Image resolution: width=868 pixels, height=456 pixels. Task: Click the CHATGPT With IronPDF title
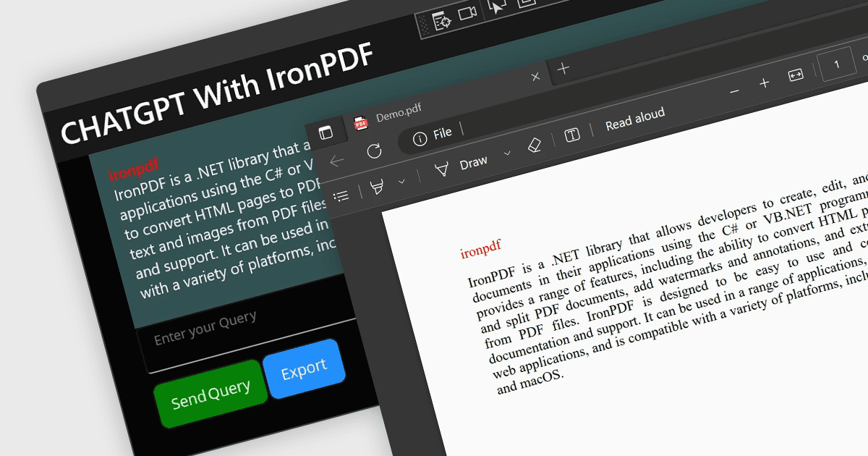216,95
